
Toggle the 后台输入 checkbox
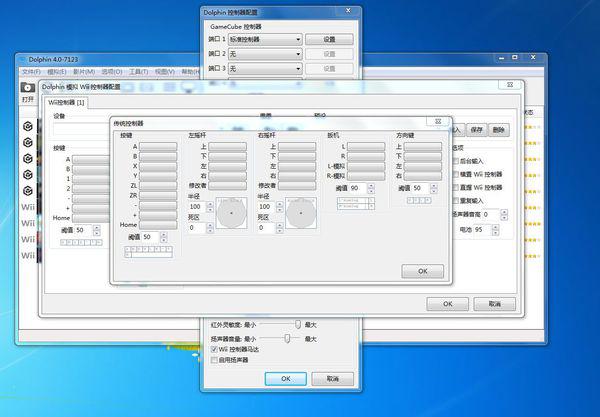click(x=456, y=161)
